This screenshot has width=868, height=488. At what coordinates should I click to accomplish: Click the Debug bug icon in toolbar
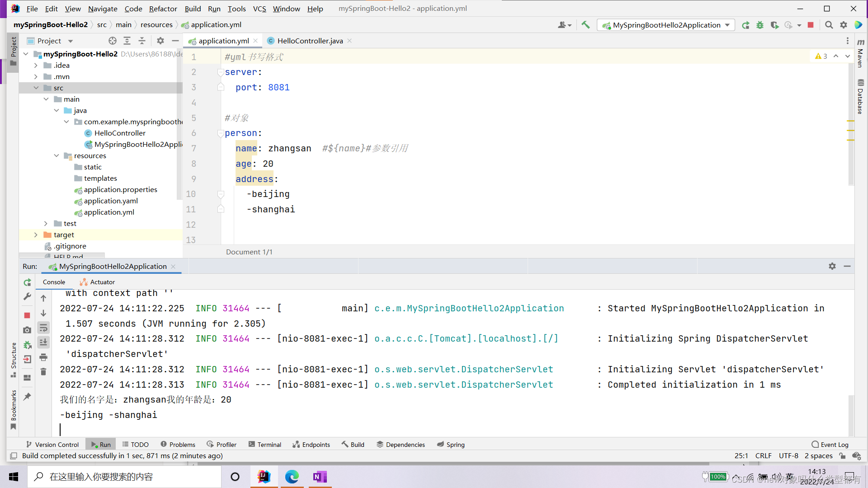point(760,25)
